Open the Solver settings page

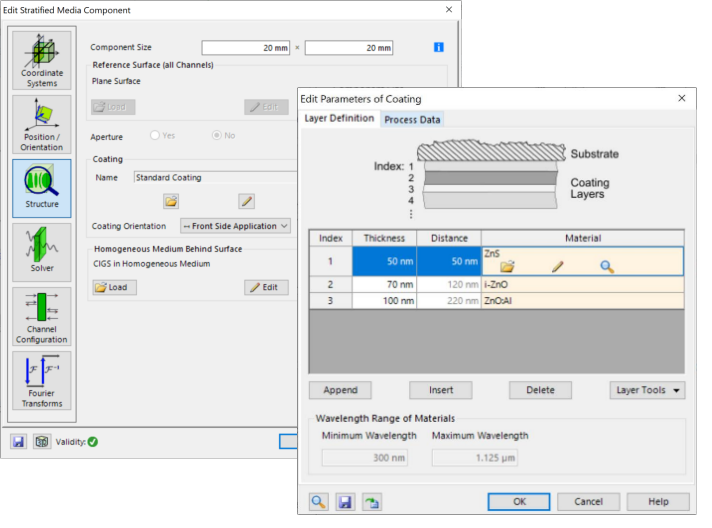coord(42,252)
